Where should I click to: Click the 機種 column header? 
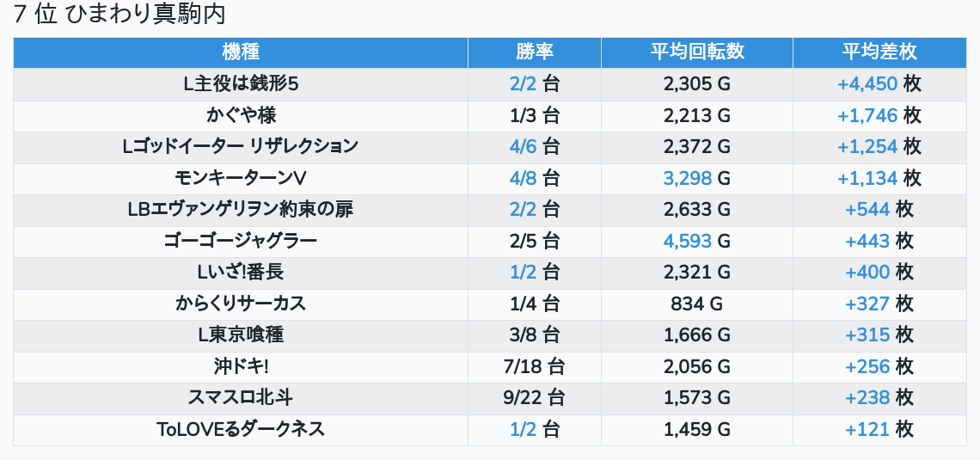pyautogui.click(x=241, y=52)
